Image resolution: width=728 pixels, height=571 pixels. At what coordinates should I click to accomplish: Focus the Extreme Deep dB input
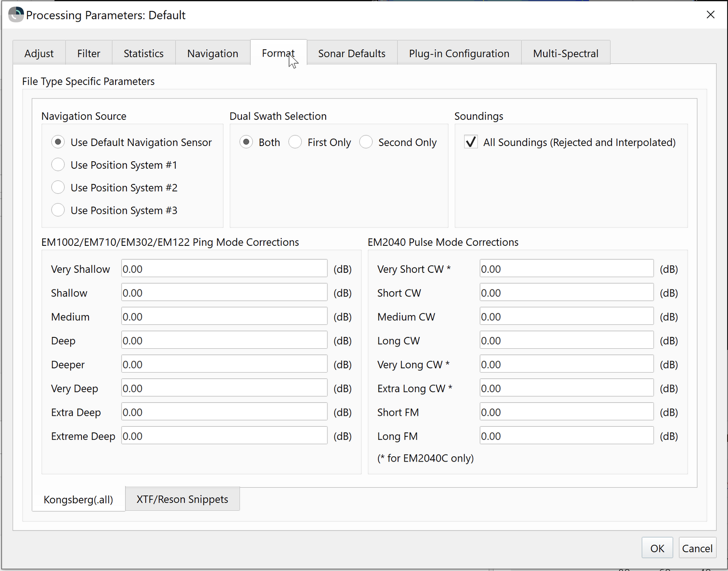tap(224, 436)
